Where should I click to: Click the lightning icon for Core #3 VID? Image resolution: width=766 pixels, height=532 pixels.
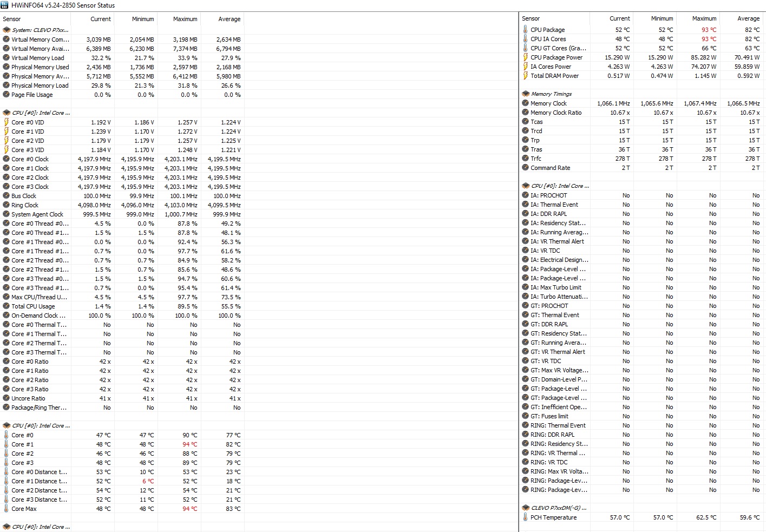6,149
